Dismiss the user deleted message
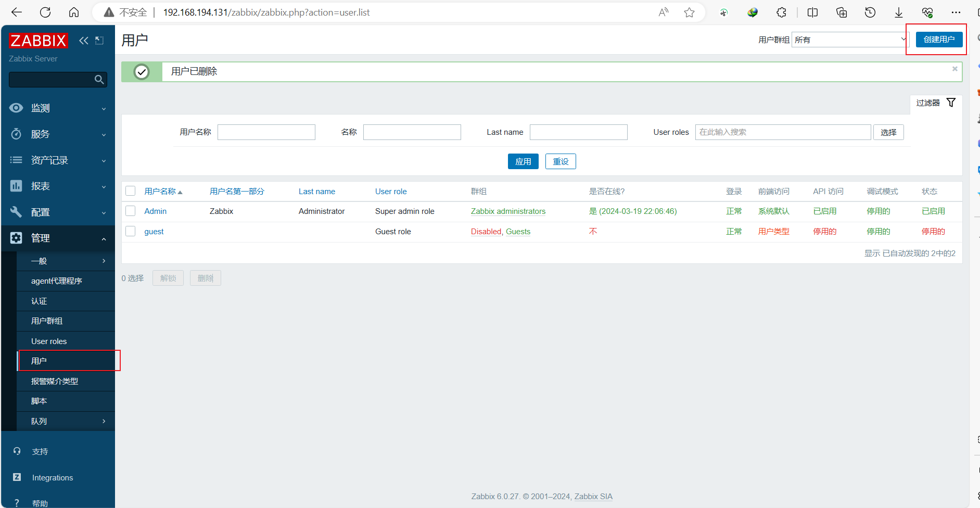 [x=955, y=69]
